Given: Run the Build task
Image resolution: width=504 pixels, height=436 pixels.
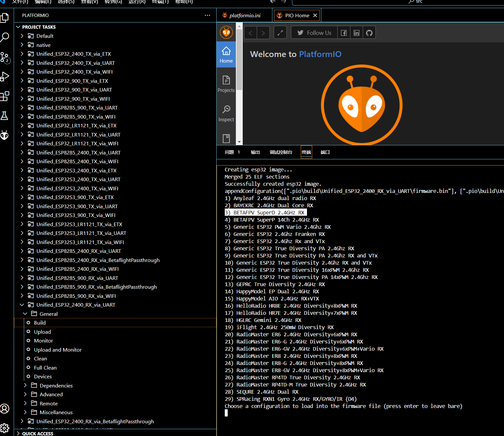Looking at the screenshot, I should 115,323.
